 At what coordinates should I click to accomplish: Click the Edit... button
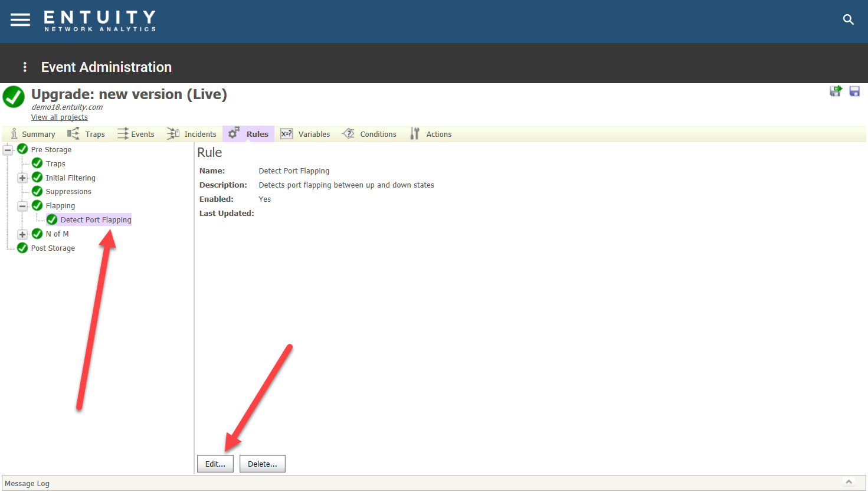tap(215, 464)
